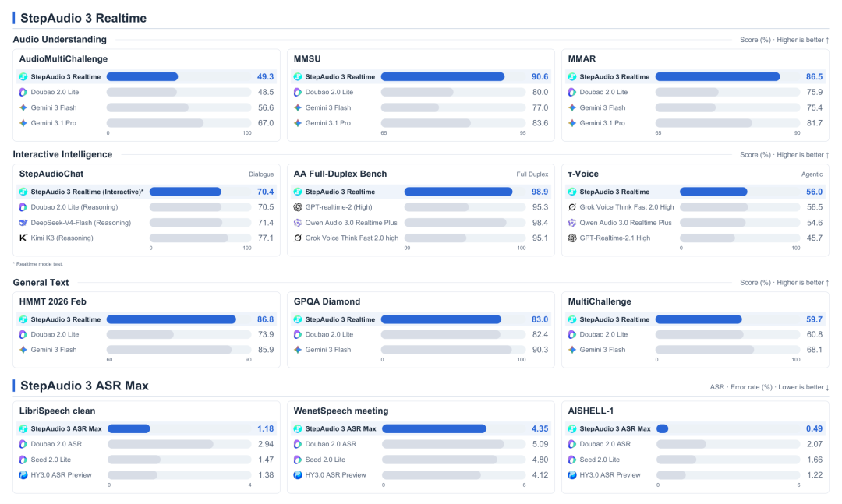Image resolution: width=842 pixels, height=504 pixels.
Task: Click the blue StepAudio 3 Realtime bar in HMMT 2026 Feb
Action: pos(172,319)
